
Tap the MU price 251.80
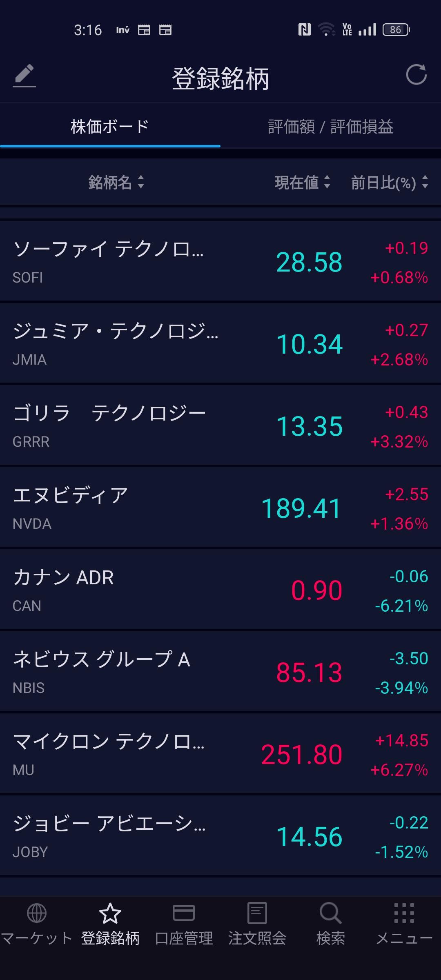[301, 754]
